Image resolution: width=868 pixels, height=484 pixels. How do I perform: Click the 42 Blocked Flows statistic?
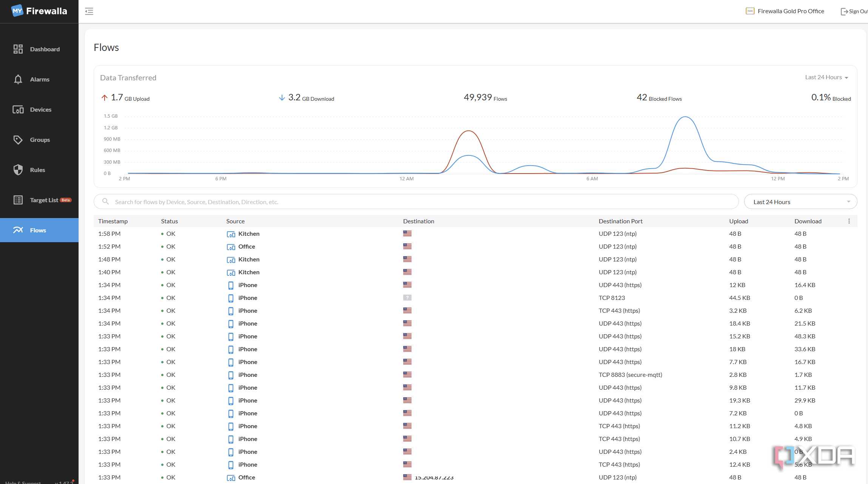[x=659, y=97]
